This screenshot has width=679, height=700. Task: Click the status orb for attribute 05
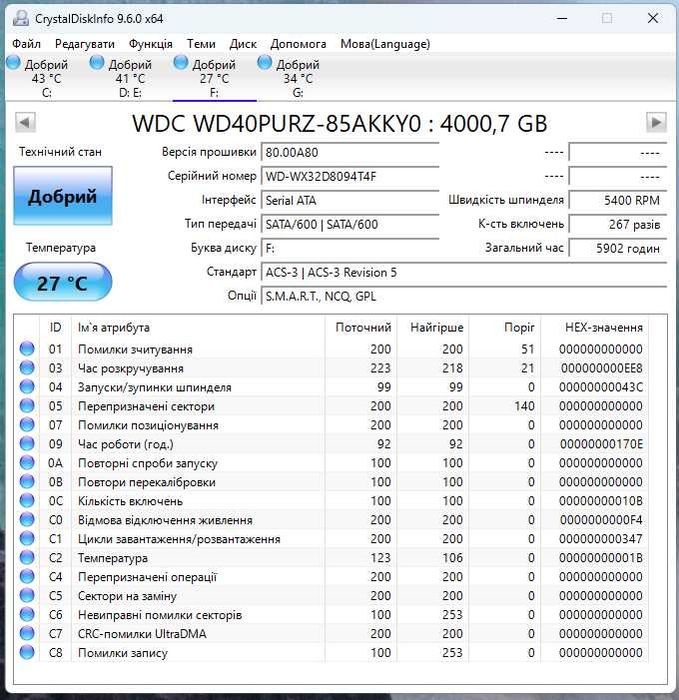[27, 406]
